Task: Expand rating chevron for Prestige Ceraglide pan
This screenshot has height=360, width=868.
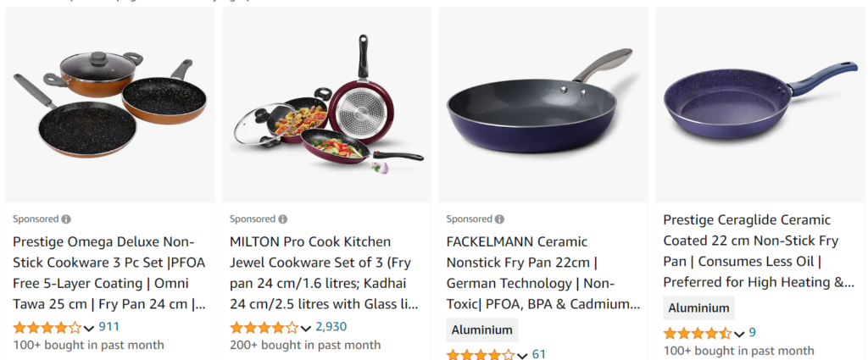Action: pos(740,334)
